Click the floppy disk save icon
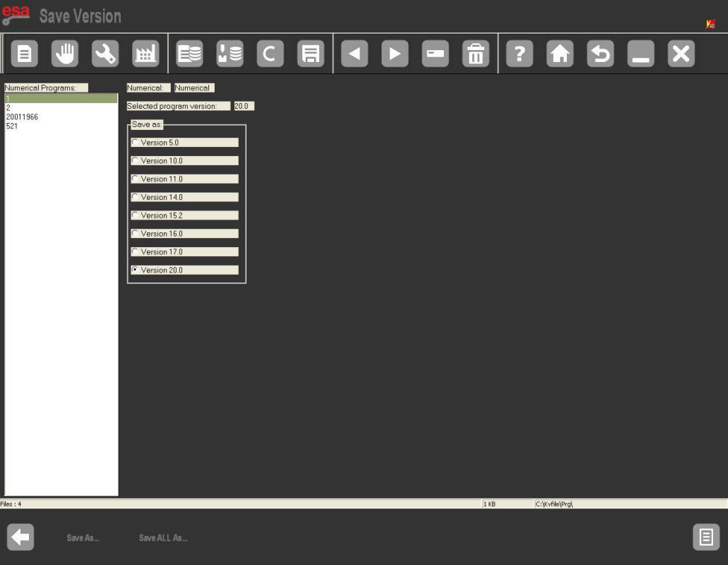728x565 pixels. click(x=311, y=54)
